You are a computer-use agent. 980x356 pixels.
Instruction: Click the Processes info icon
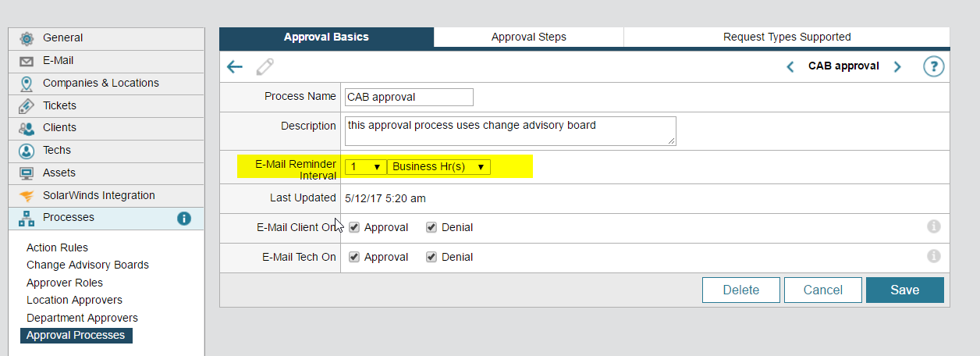(x=184, y=219)
